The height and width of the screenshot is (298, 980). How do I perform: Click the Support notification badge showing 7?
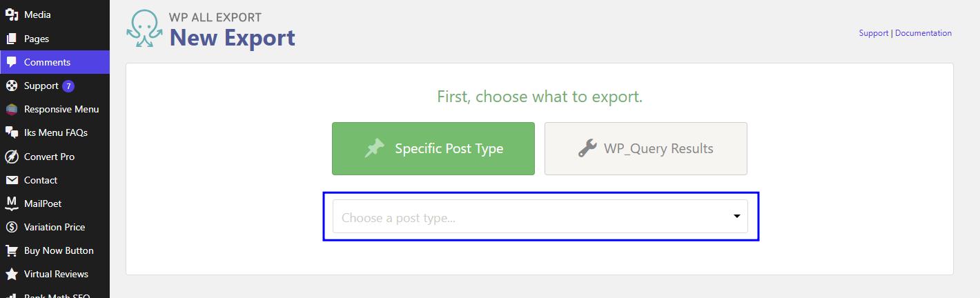(68, 86)
